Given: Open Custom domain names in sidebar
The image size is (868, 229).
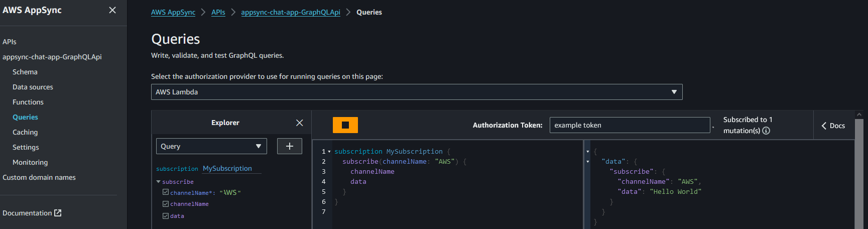Looking at the screenshot, I should [x=39, y=177].
